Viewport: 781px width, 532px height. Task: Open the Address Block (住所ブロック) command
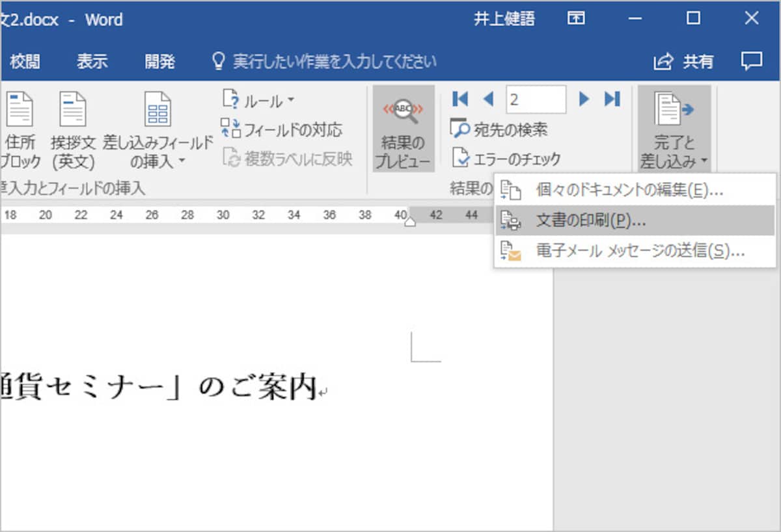pos(20,130)
